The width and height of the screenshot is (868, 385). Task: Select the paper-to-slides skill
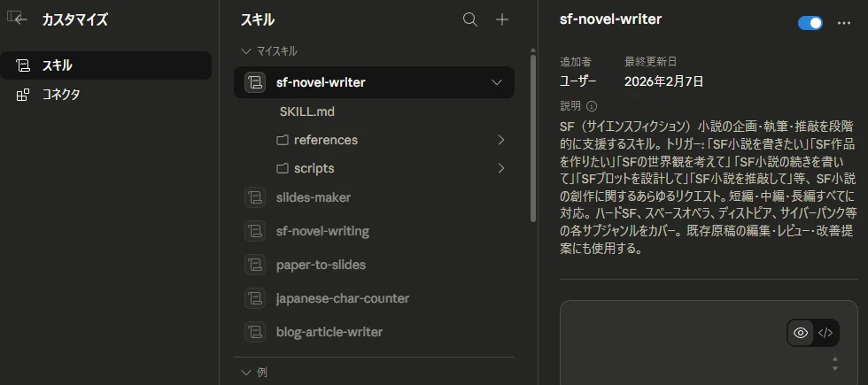click(x=374, y=265)
